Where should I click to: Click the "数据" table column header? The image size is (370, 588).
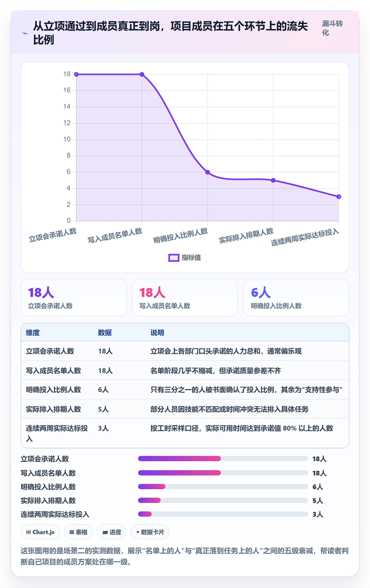(105, 333)
